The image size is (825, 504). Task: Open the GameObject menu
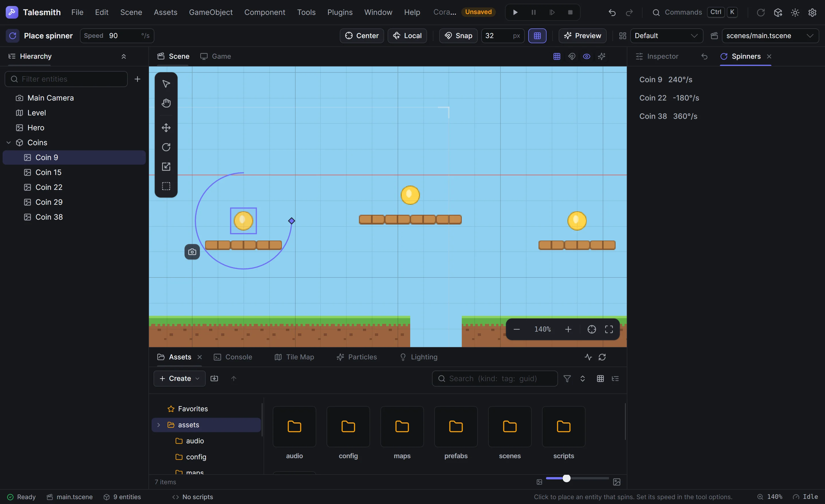[211, 12]
